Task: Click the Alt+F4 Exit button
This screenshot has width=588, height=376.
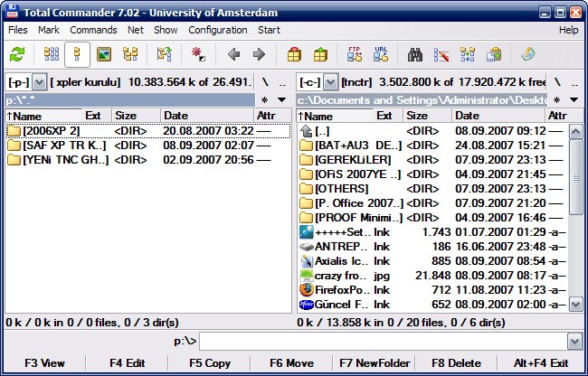Action: point(541,362)
